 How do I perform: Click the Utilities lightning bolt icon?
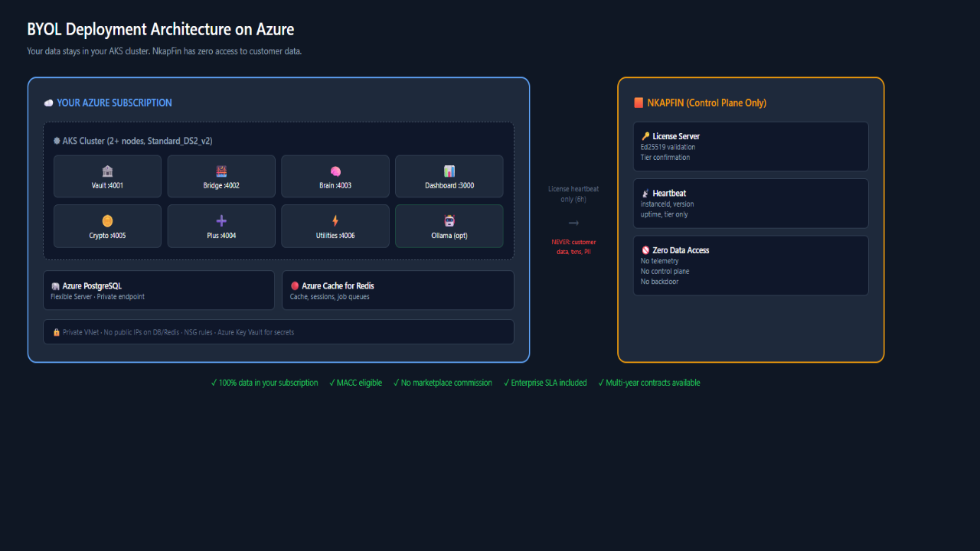click(335, 221)
